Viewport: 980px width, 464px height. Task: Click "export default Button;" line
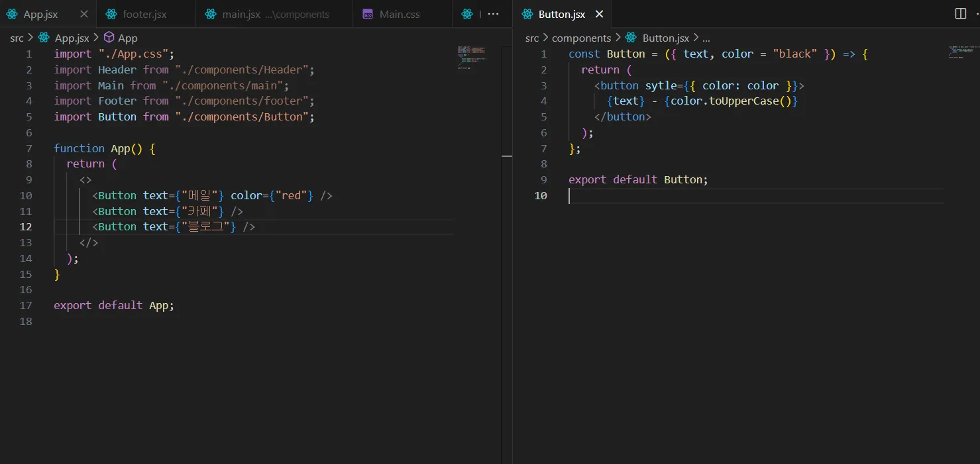tap(638, 179)
